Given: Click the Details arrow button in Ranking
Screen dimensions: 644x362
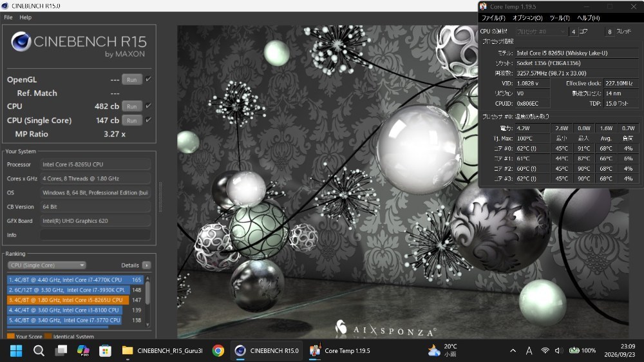Looking at the screenshot, I should coord(147,265).
